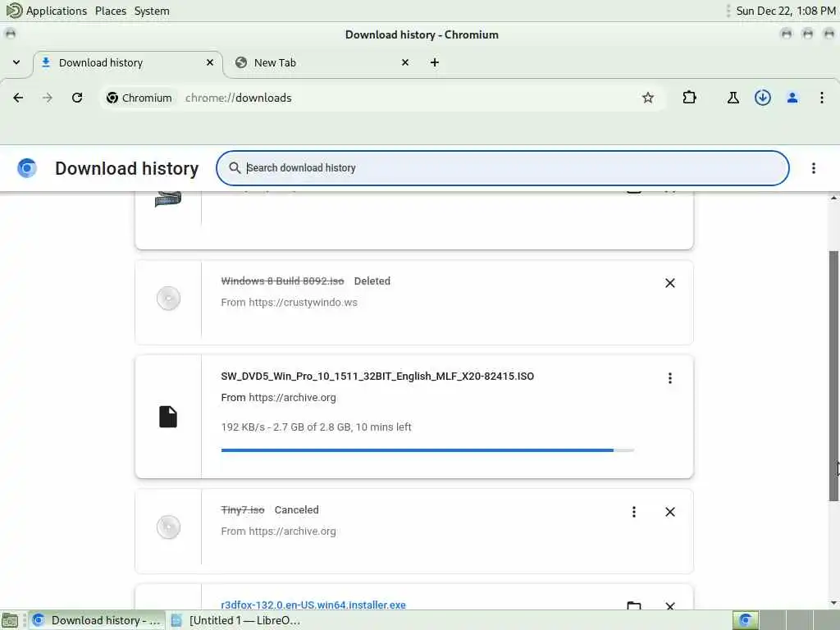Image resolution: width=840 pixels, height=630 pixels.
Task: Click the https://crustywindo.ws source link
Action: click(x=304, y=302)
